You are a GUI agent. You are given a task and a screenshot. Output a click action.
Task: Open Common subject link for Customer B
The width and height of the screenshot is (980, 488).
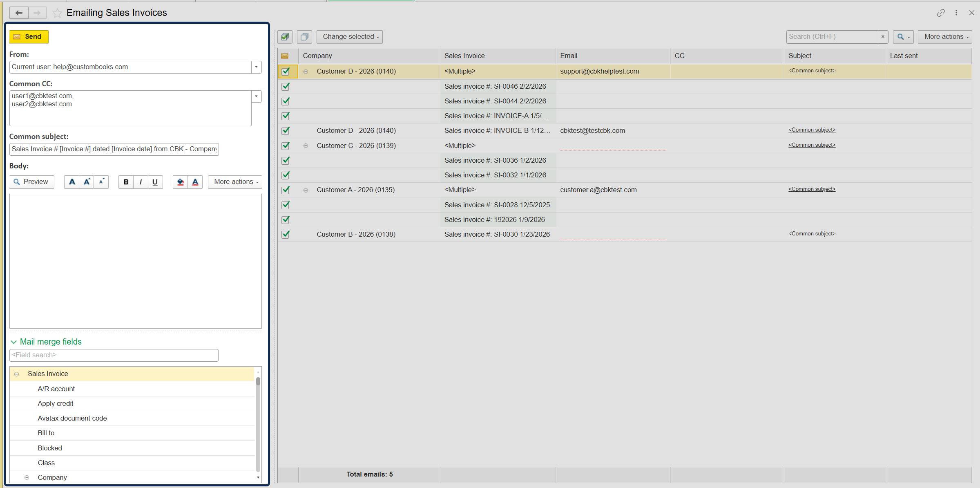812,234
